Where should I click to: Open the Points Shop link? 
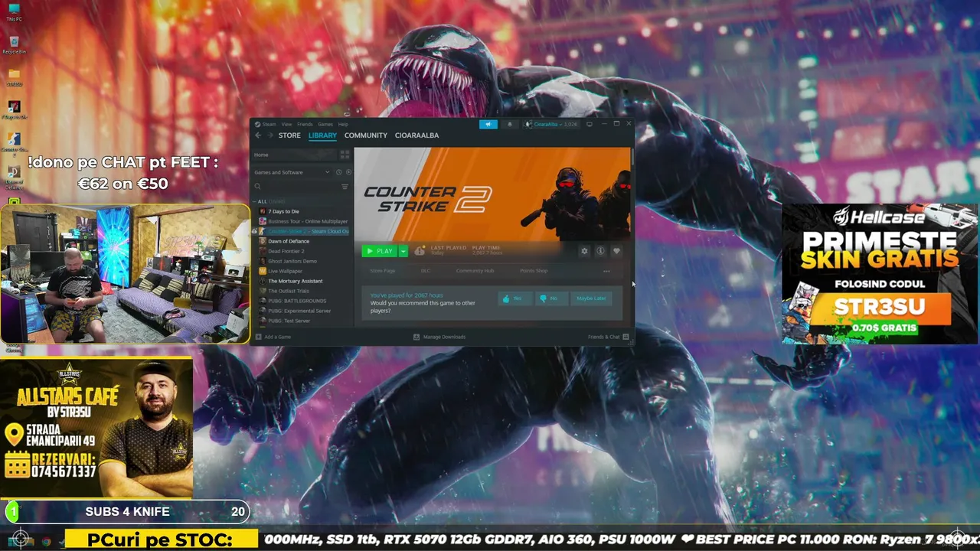[534, 271]
